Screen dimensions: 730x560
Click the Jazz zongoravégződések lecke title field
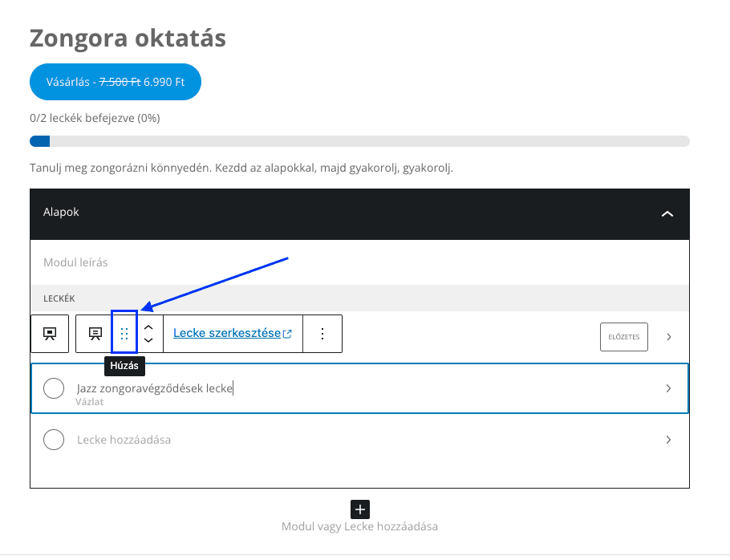click(x=155, y=388)
